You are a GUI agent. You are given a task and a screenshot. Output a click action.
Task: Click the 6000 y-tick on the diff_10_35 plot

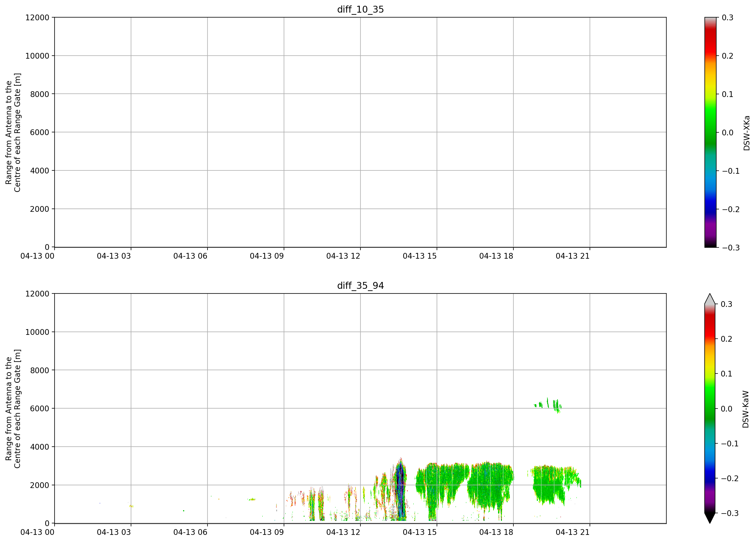[x=40, y=133]
